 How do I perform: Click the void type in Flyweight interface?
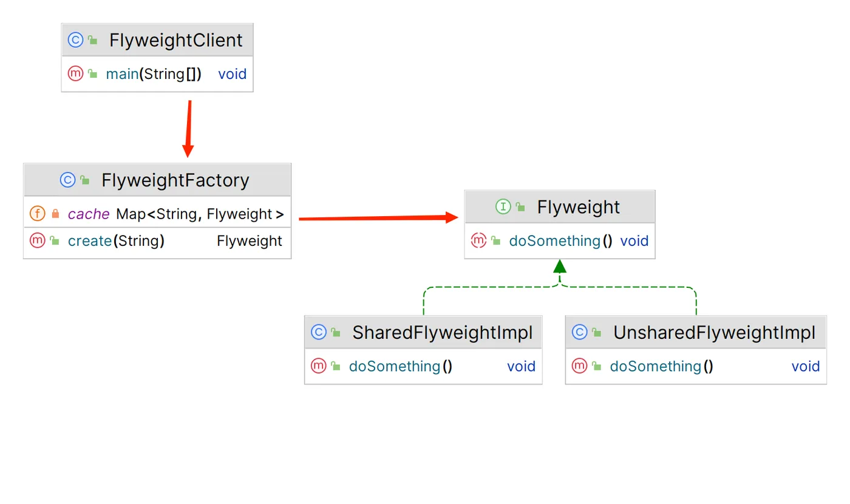pos(634,241)
